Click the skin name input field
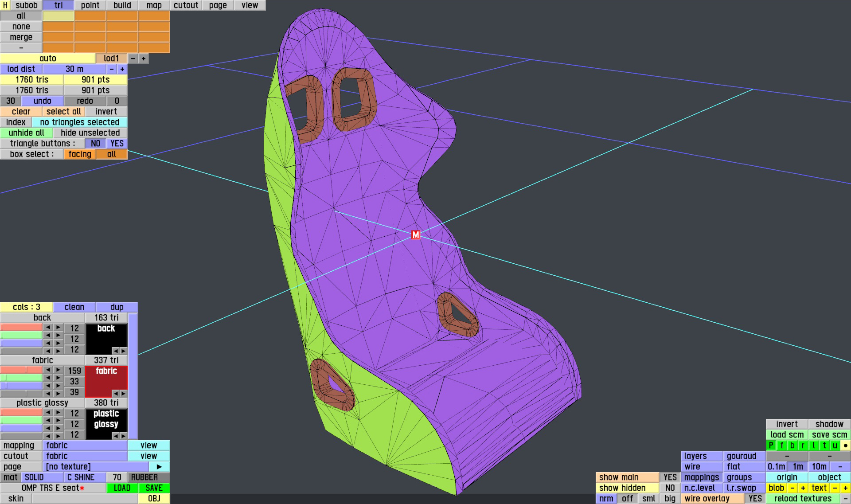This screenshot has height=504, width=851. pyautogui.click(x=85, y=499)
